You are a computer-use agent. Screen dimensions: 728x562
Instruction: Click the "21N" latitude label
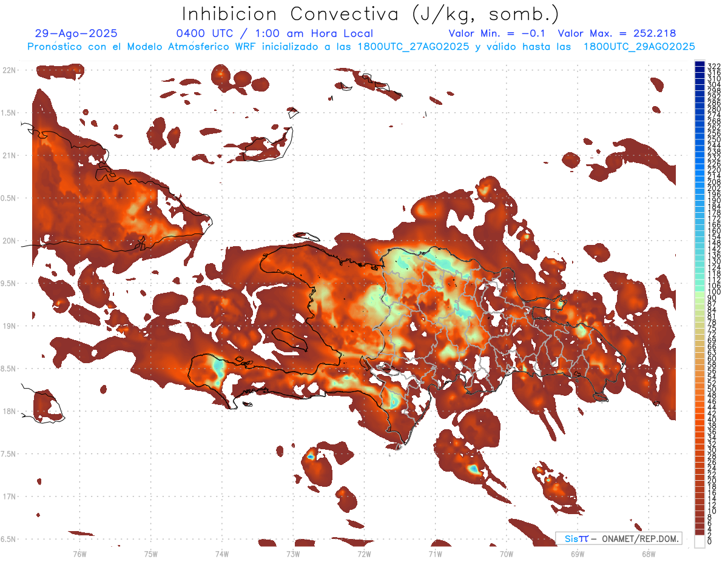click(9, 156)
